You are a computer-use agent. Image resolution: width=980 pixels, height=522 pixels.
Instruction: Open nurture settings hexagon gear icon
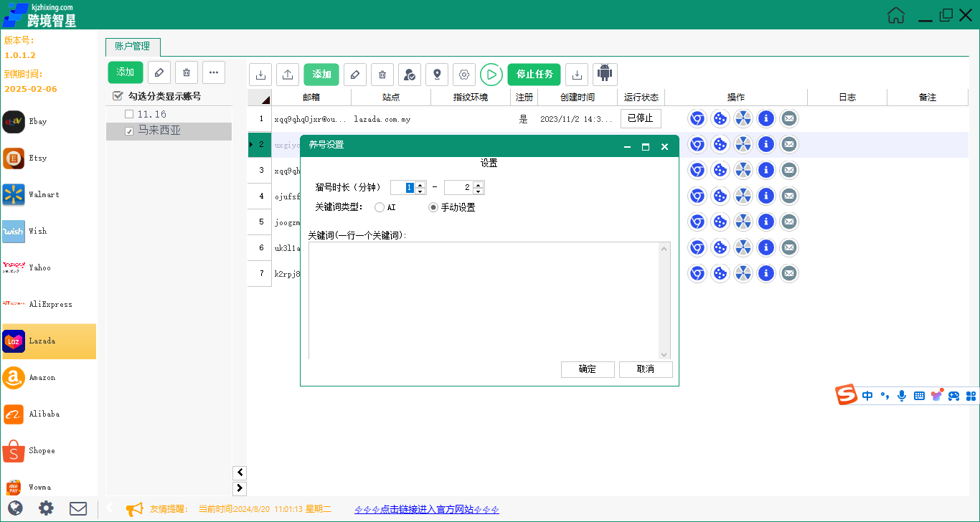[x=464, y=75]
